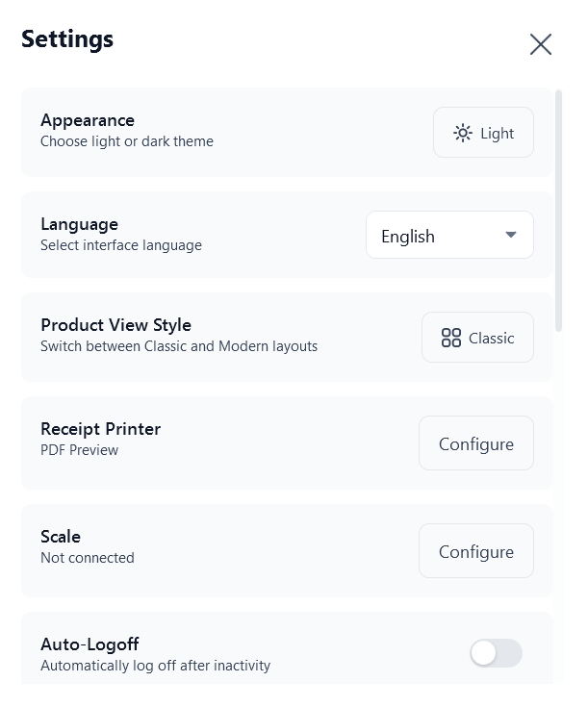The width and height of the screenshot is (588, 707).
Task: Click the Language setting label
Action: pos(79,224)
